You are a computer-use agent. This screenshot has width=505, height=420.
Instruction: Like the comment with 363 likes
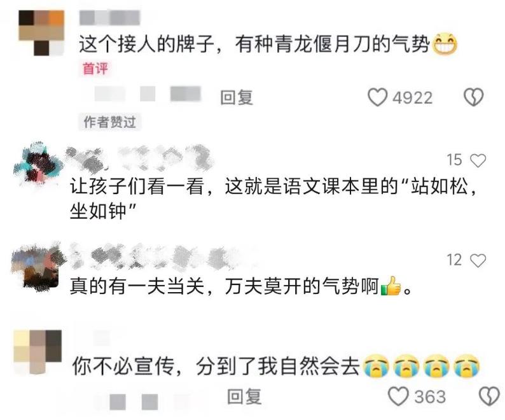398,396
